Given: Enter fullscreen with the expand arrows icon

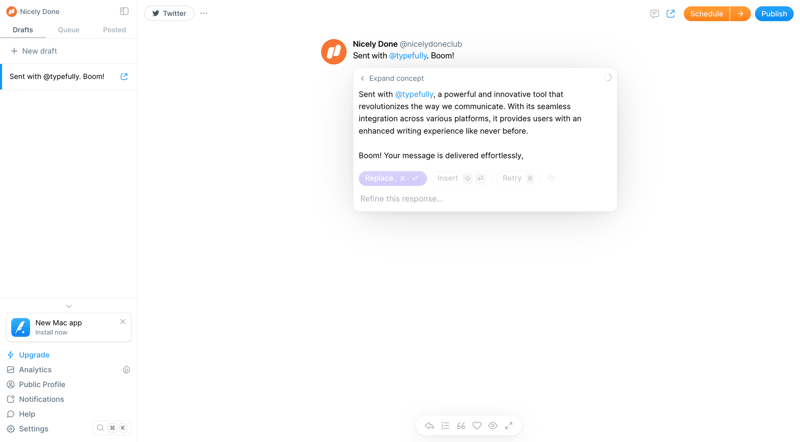Looking at the screenshot, I should [508, 426].
